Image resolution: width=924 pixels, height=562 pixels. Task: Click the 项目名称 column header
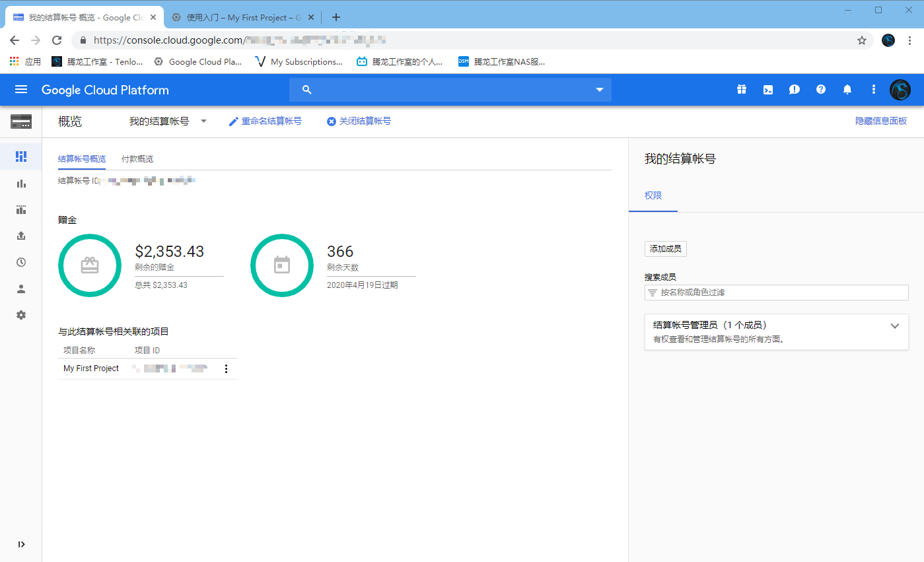[79, 351]
